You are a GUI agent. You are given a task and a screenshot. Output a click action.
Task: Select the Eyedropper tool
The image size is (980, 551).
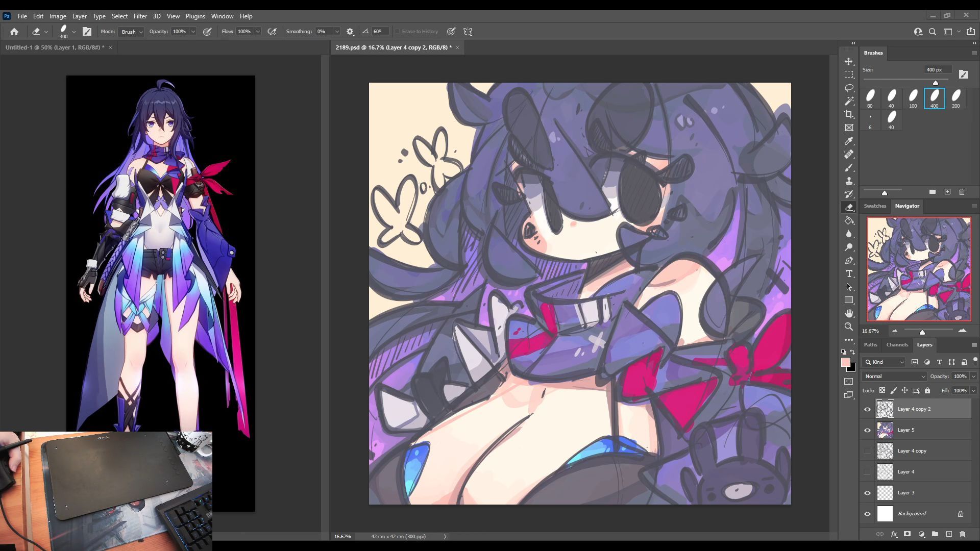point(849,141)
